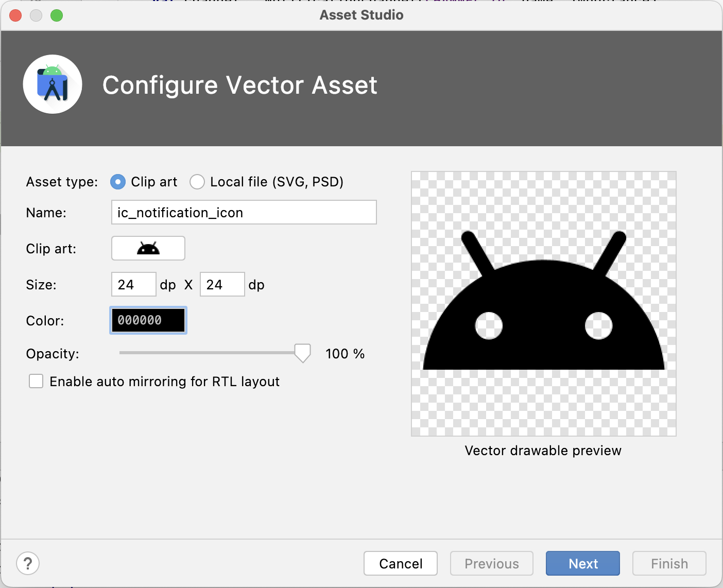723x588 pixels.
Task: Select the Clip art radio button
Action: tap(117, 182)
